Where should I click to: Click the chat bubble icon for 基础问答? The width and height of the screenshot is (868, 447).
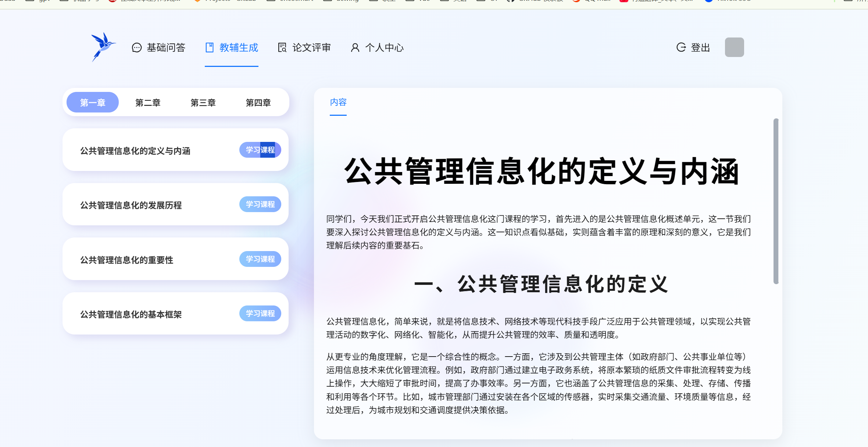(136, 48)
